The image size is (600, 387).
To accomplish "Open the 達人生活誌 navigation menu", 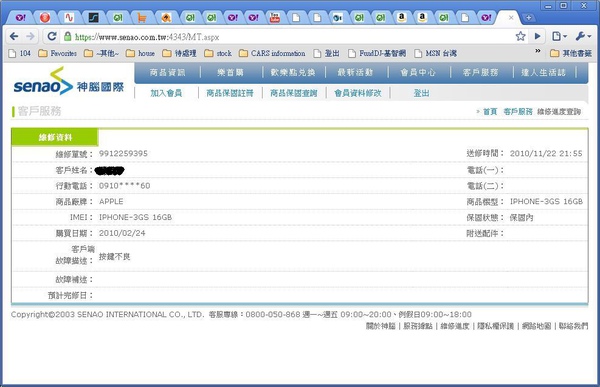I will (543, 72).
